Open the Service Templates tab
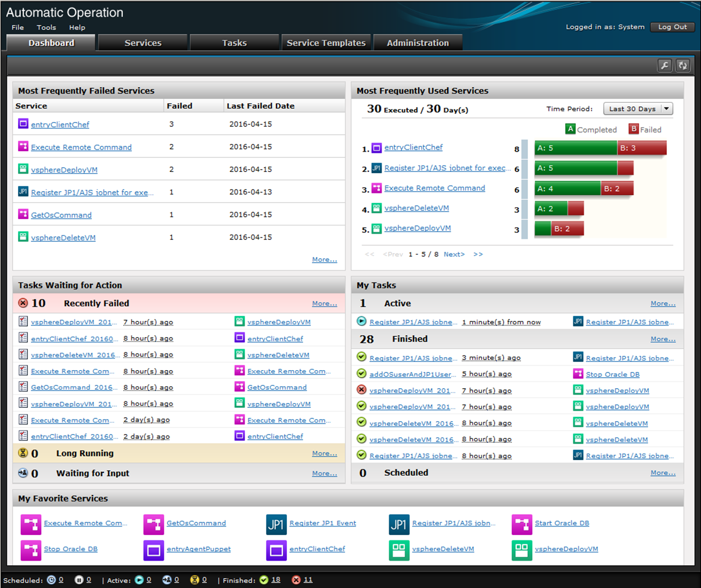Image resolution: width=701 pixels, height=588 pixels. coord(326,43)
